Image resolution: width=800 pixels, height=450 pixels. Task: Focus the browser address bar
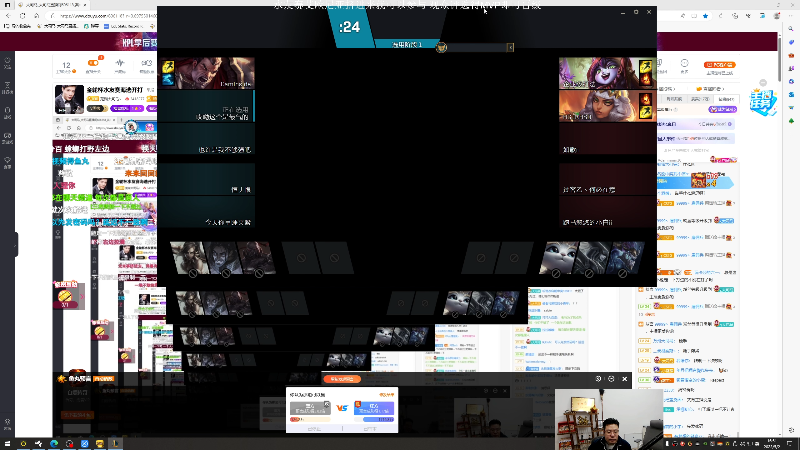102,16
